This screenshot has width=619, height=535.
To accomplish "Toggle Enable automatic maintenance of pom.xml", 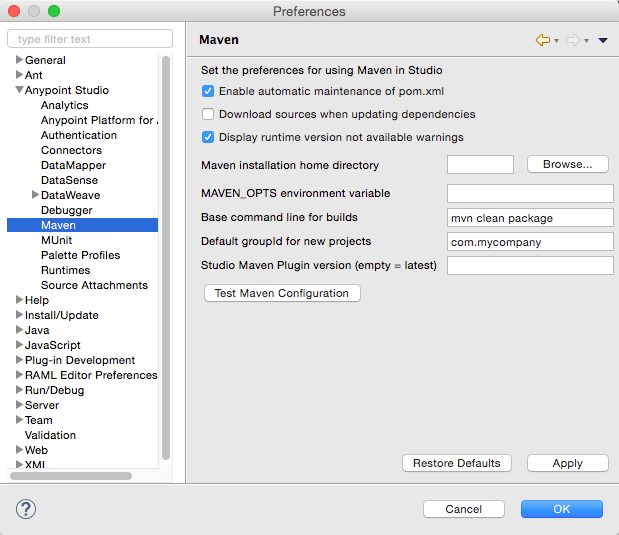I will click(x=208, y=91).
